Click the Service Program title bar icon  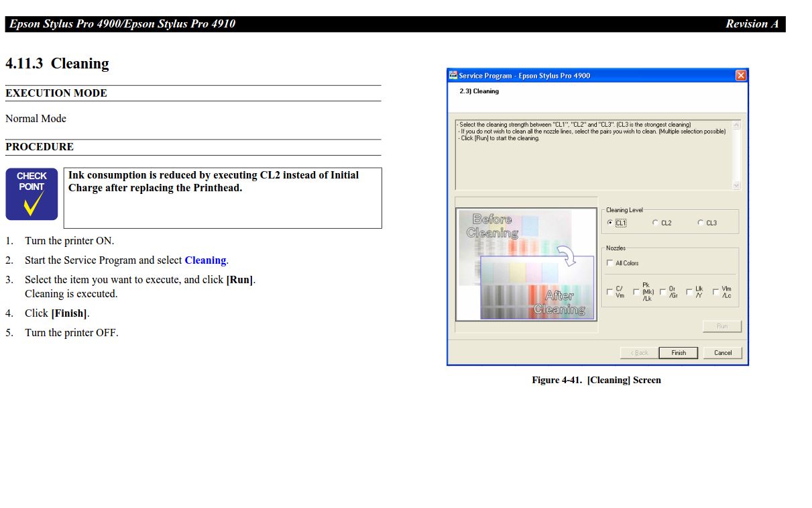pos(453,76)
